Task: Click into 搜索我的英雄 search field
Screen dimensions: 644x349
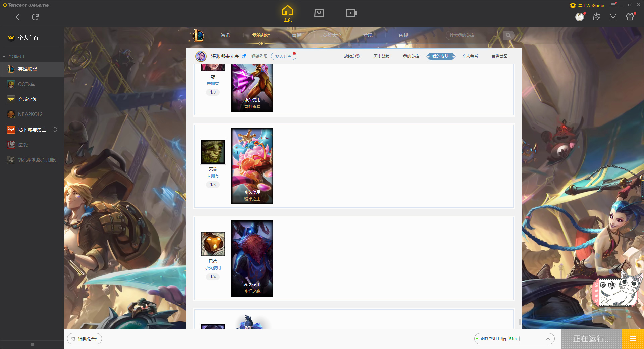Action: coord(475,35)
